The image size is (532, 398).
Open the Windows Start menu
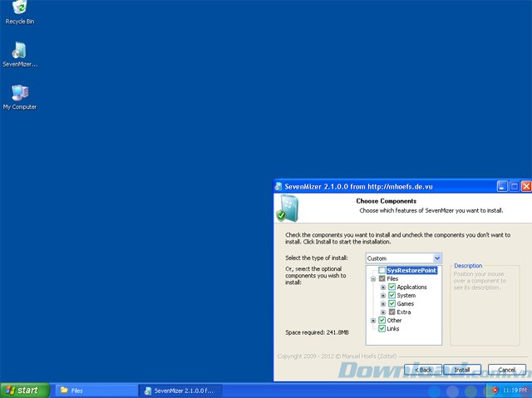(23, 390)
